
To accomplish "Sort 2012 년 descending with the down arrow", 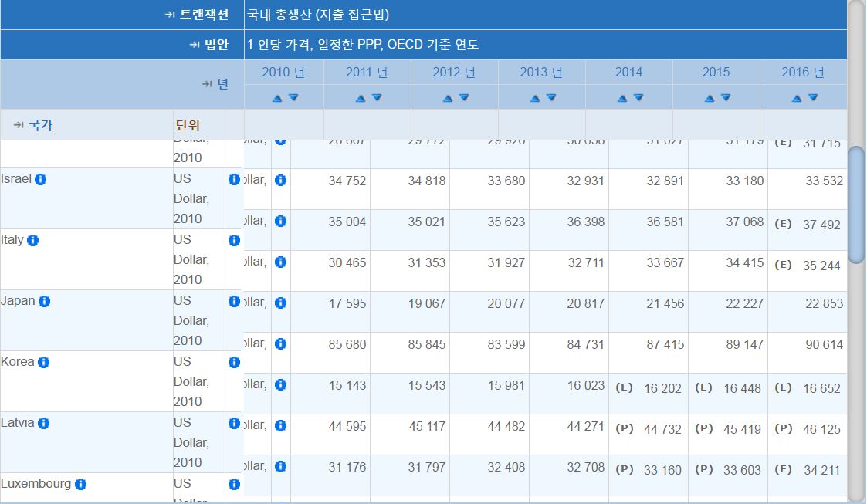I will [x=465, y=98].
